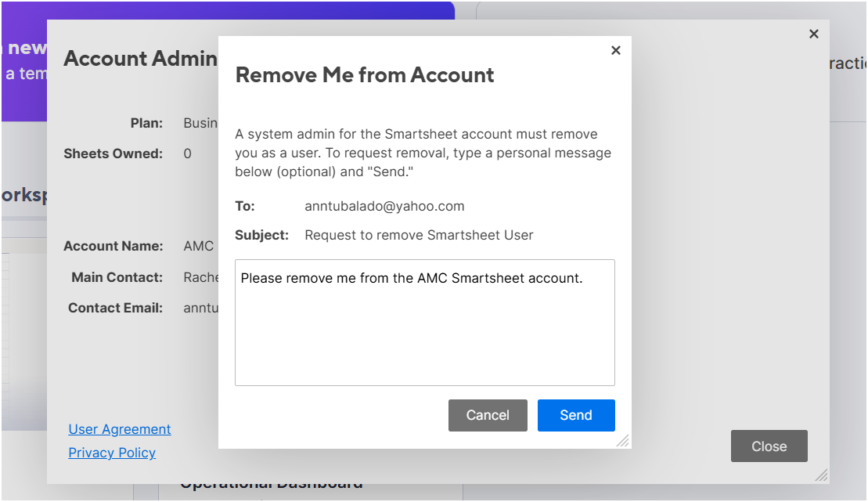The width and height of the screenshot is (868, 502).
Task: Click inside the personal message text box
Action: [424, 323]
